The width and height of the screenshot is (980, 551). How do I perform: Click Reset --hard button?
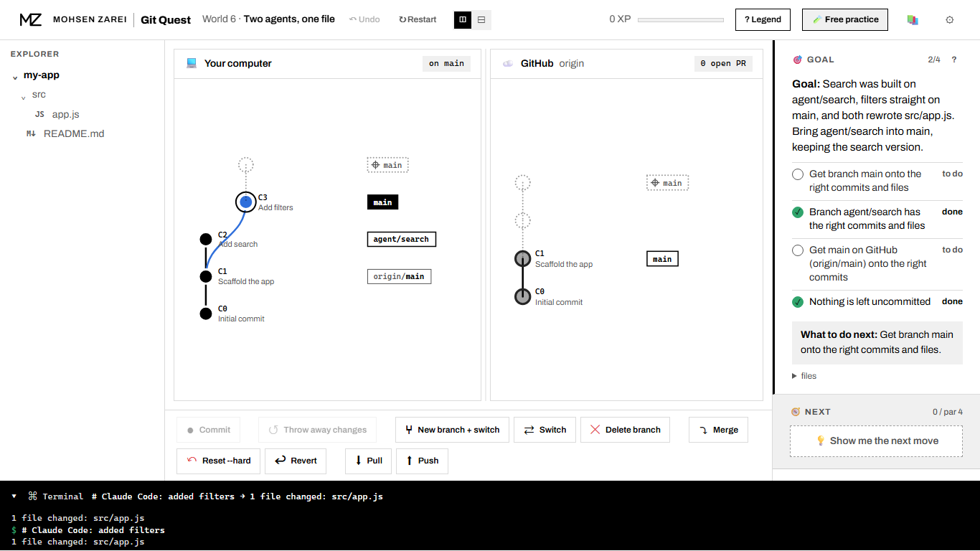point(219,461)
